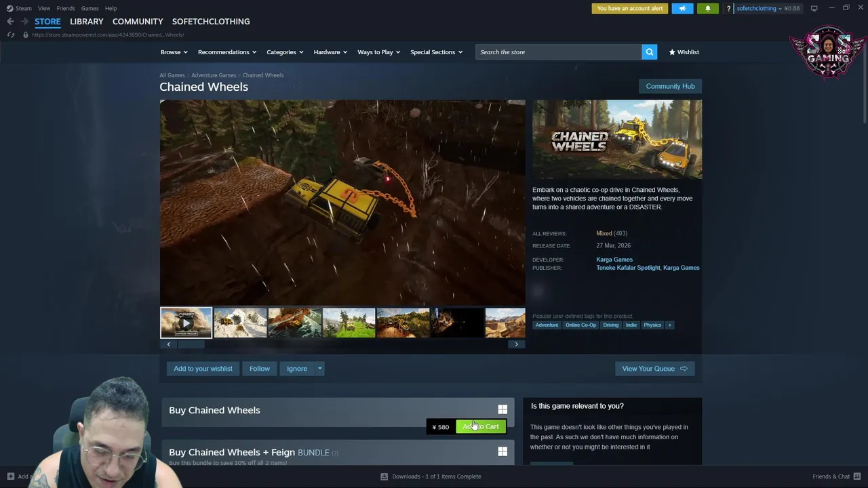This screenshot has width=868, height=488.
Task: Click the Mixed reviews summary link
Action: click(x=604, y=234)
